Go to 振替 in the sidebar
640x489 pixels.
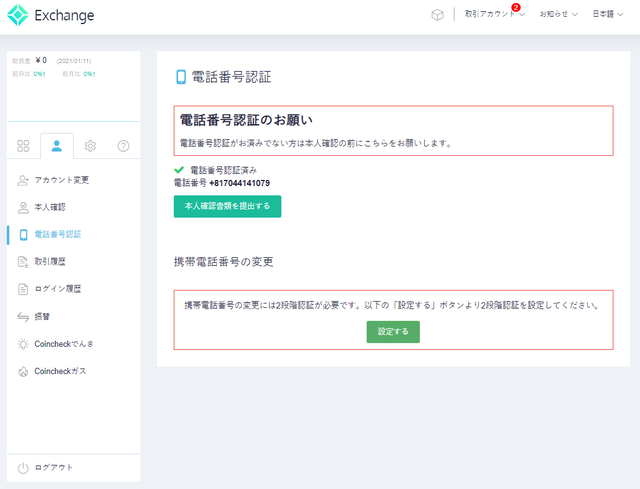pos(74,316)
